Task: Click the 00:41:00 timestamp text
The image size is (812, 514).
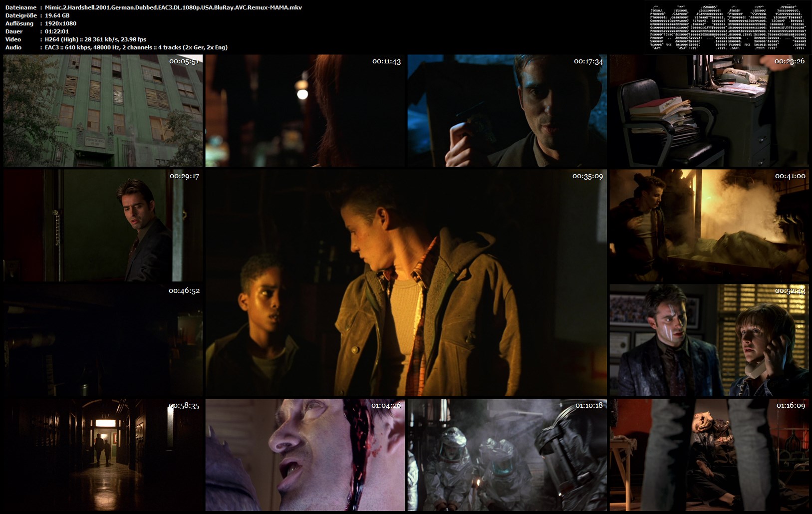Action: (790, 176)
